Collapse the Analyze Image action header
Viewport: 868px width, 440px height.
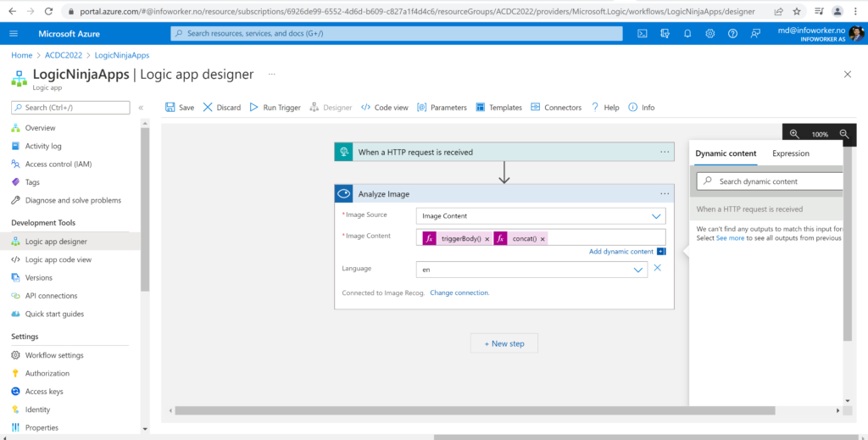pyautogui.click(x=504, y=193)
